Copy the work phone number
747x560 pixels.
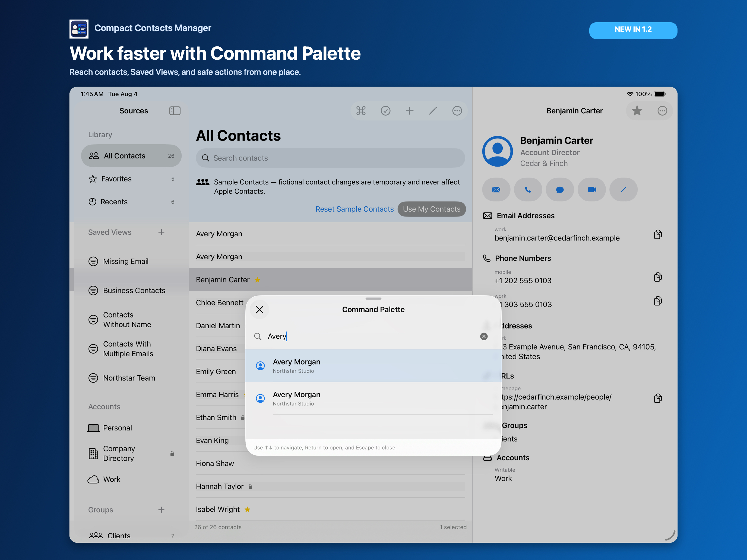tap(658, 301)
